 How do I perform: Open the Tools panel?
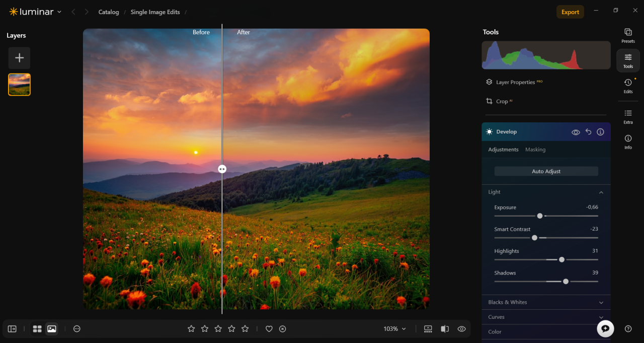[628, 60]
